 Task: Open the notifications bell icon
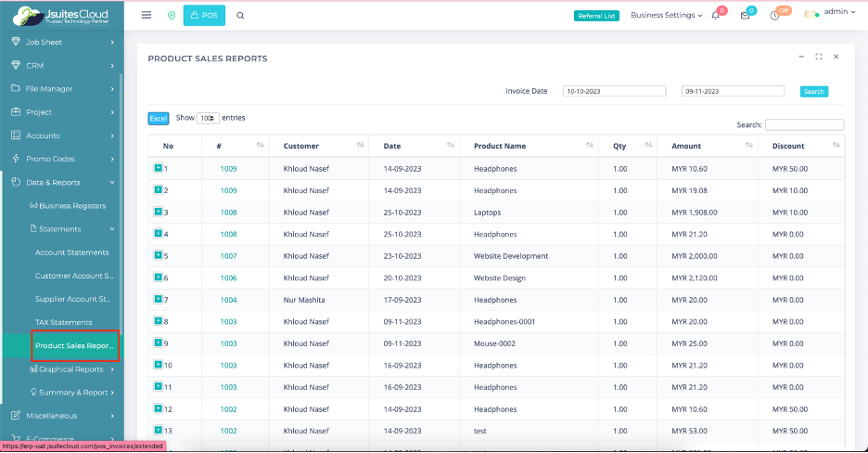pyautogui.click(x=716, y=16)
